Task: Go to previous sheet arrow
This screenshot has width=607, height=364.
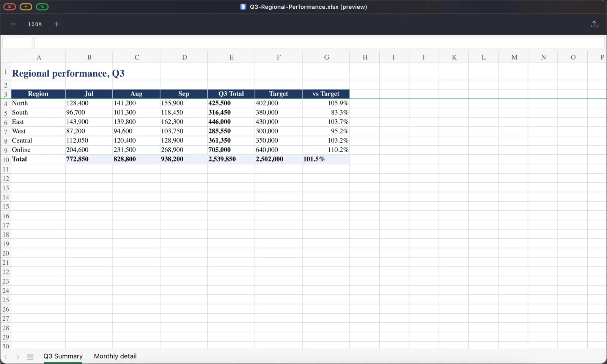Action: (6, 357)
